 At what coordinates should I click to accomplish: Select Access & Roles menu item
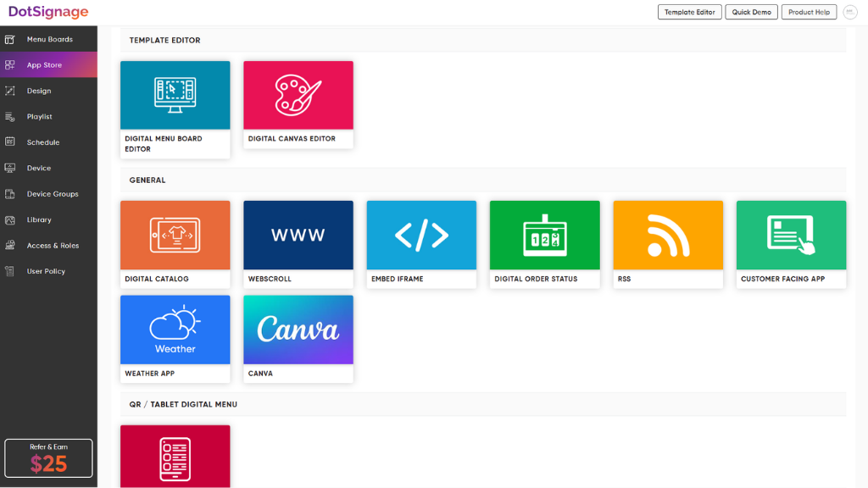point(48,245)
